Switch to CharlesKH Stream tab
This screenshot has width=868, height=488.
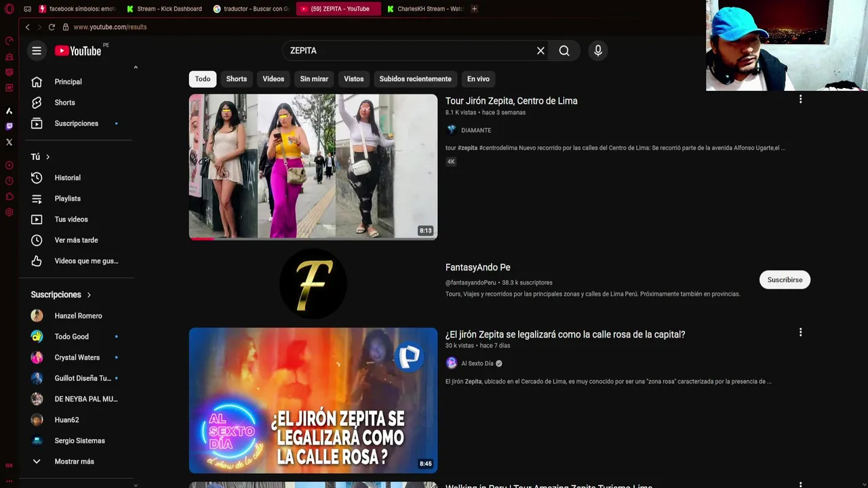click(425, 9)
